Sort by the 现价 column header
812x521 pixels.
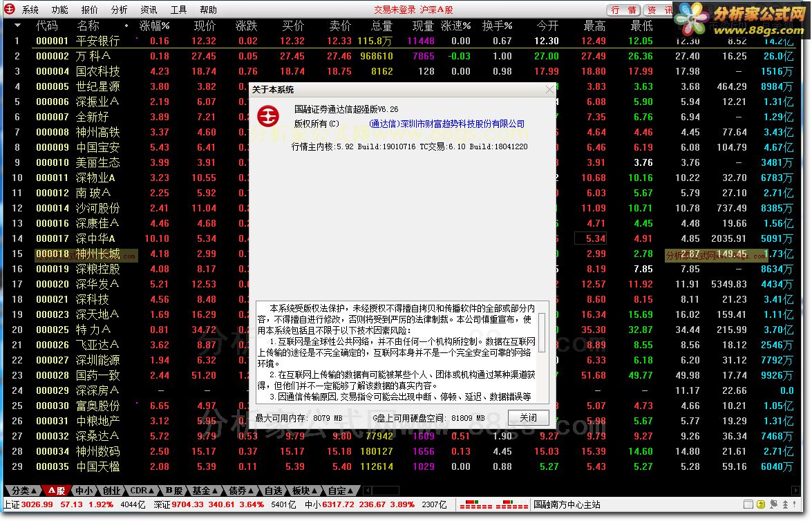[x=205, y=26]
